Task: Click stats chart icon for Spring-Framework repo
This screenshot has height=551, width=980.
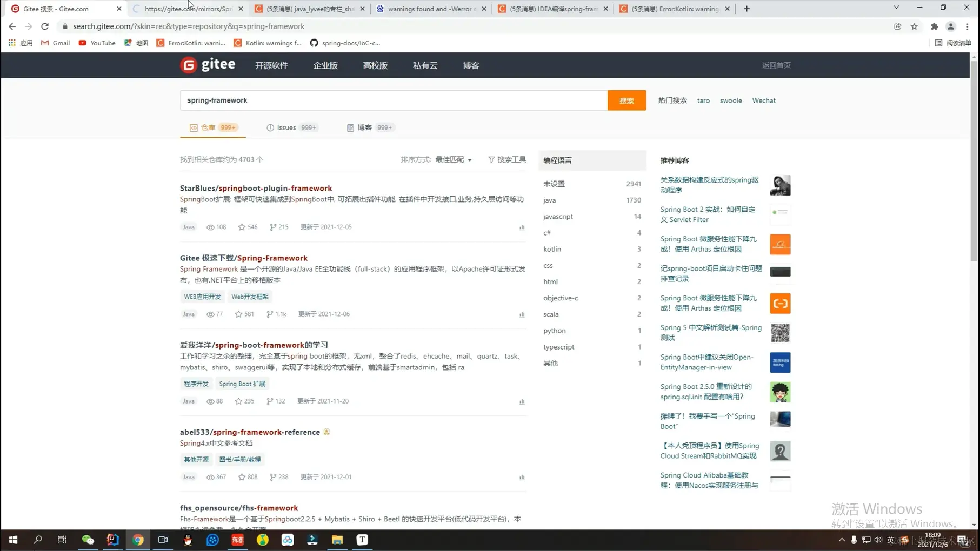Action: pos(522,314)
